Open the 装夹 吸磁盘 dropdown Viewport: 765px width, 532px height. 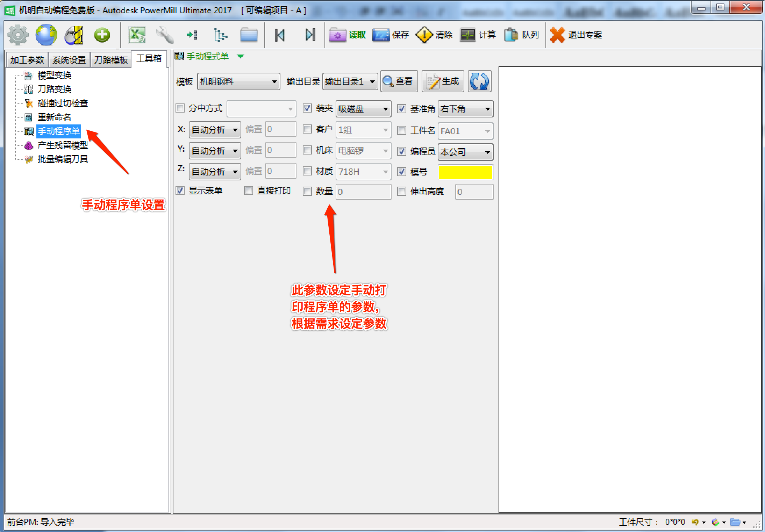(x=363, y=109)
